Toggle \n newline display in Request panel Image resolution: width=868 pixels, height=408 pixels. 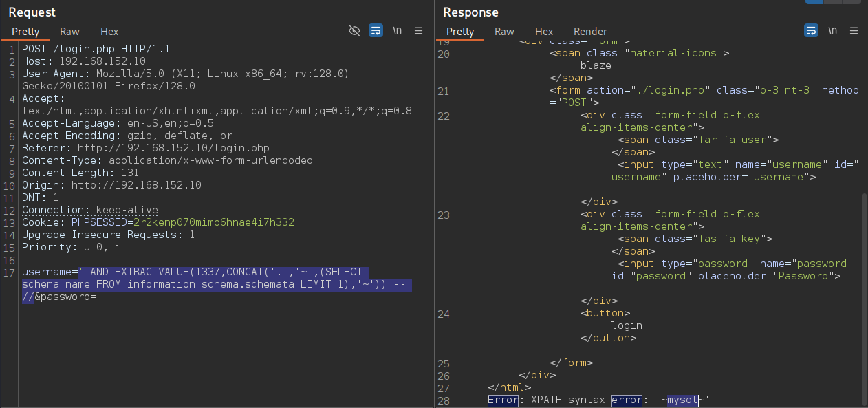tap(398, 31)
